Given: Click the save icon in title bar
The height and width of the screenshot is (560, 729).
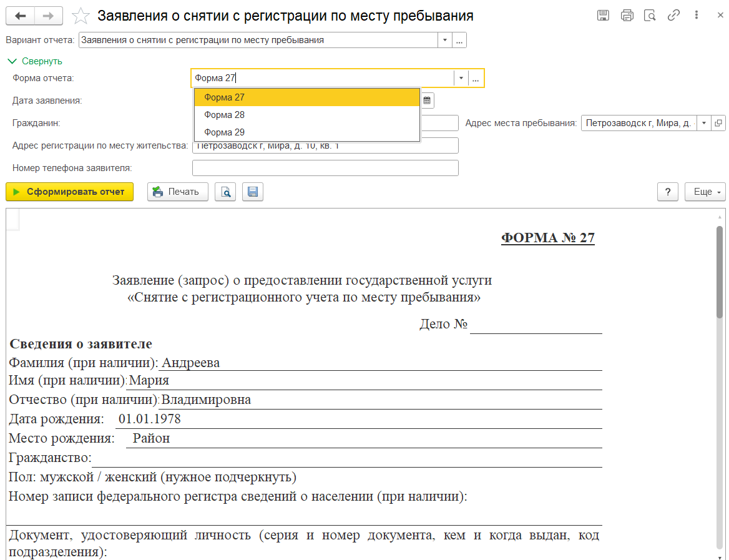Looking at the screenshot, I should [603, 16].
